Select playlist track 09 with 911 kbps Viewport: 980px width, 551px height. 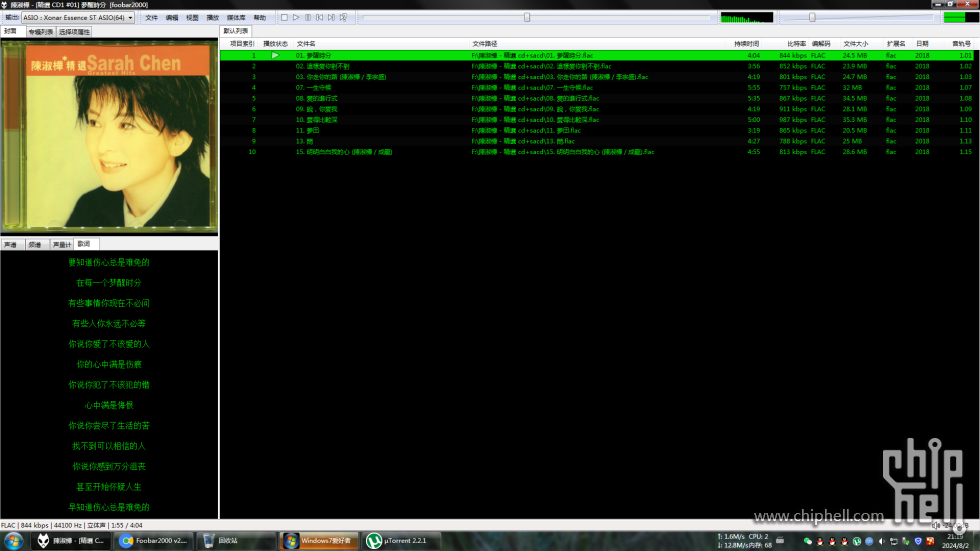597,109
